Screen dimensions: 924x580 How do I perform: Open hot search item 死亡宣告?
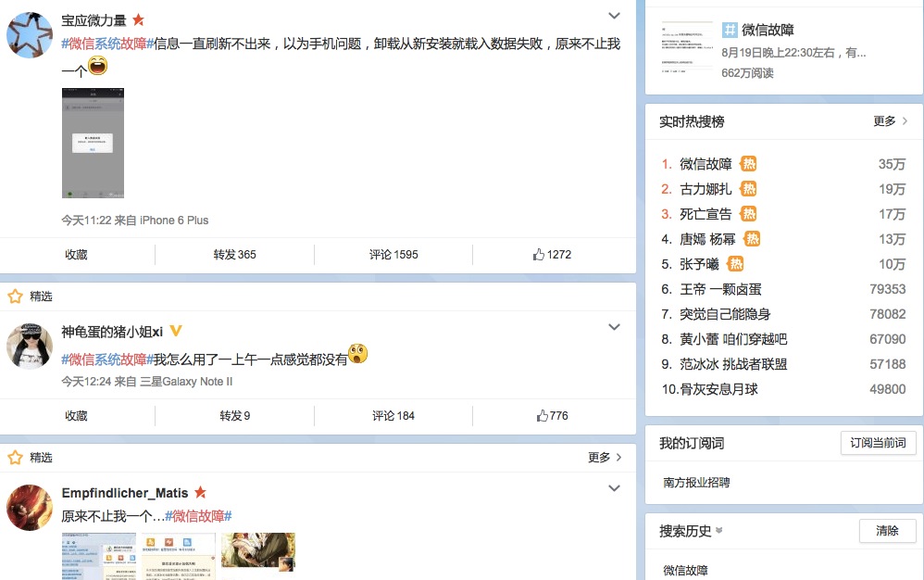[x=705, y=214]
